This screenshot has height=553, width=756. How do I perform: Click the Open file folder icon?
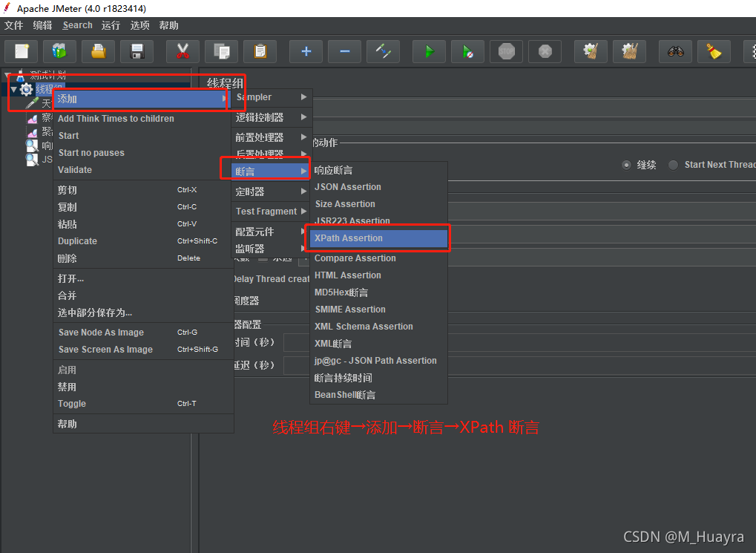point(98,51)
